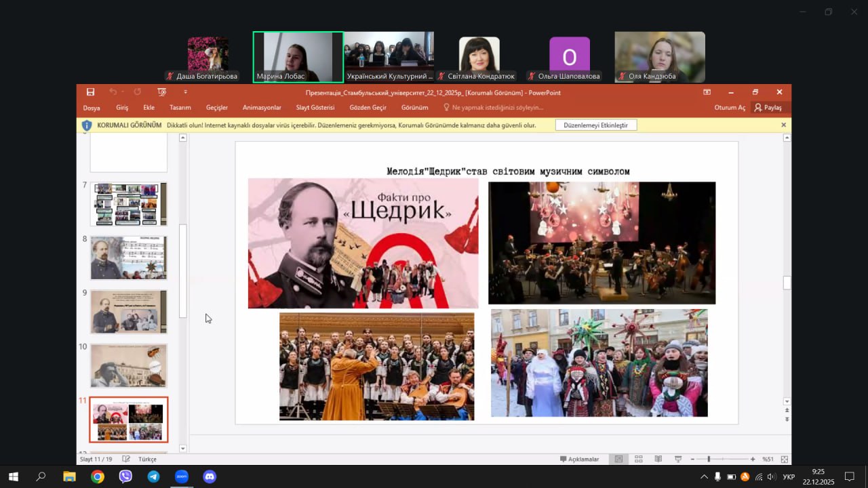
Task: Fit slide to current window
Action: 785,459
